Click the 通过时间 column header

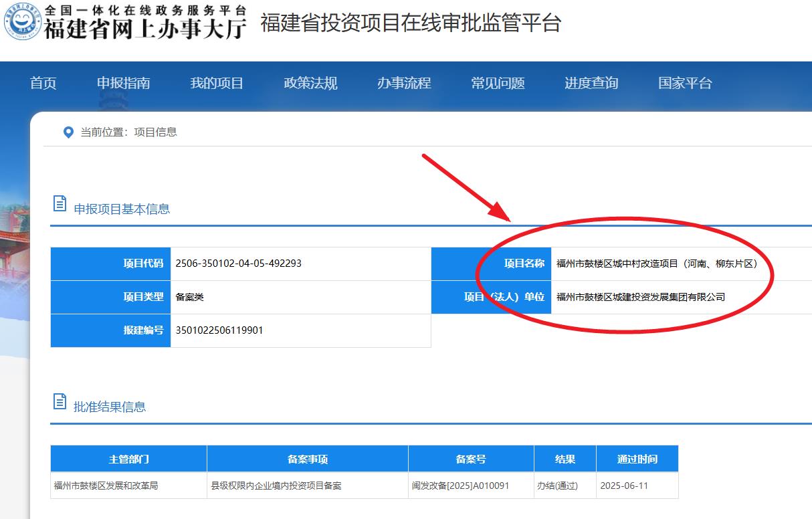point(637,459)
